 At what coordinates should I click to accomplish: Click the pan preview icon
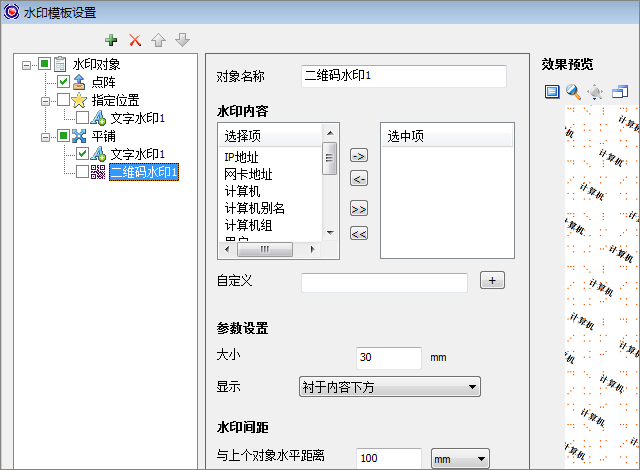[596, 92]
